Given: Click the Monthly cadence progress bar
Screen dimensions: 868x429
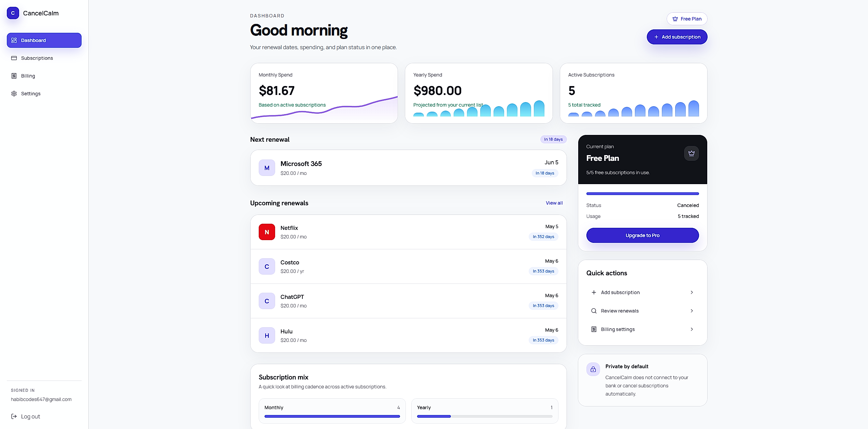Looking at the screenshot, I should (332, 416).
